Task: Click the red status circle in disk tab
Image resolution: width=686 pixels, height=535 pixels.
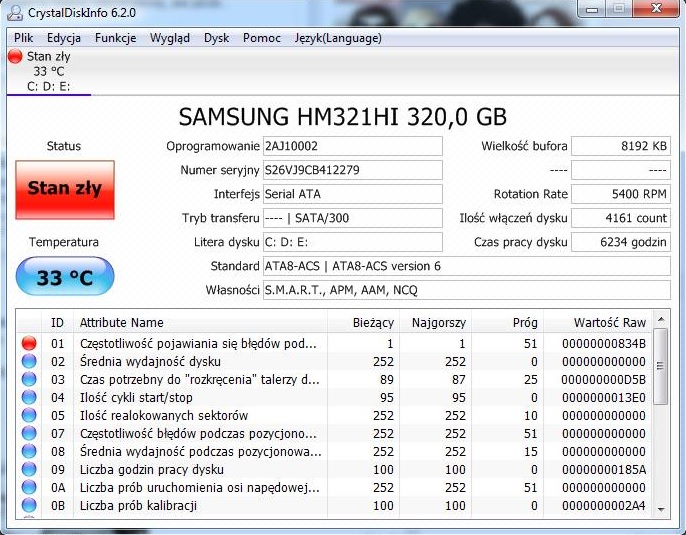Action: (x=15, y=56)
